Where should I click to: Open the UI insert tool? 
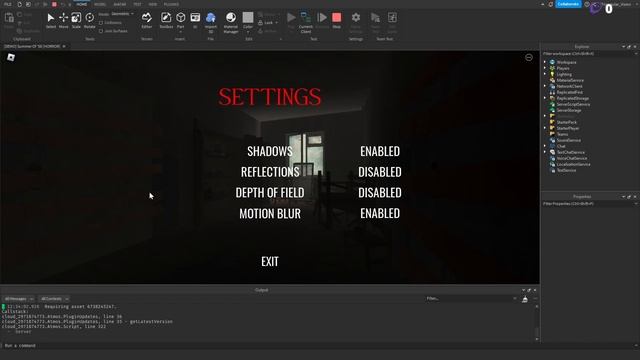195,20
